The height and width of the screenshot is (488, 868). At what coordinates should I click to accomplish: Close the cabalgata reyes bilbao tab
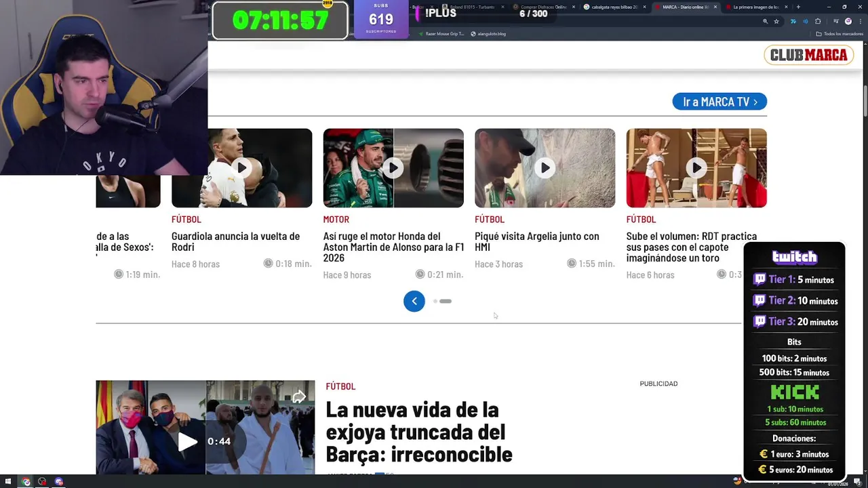pos(643,7)
